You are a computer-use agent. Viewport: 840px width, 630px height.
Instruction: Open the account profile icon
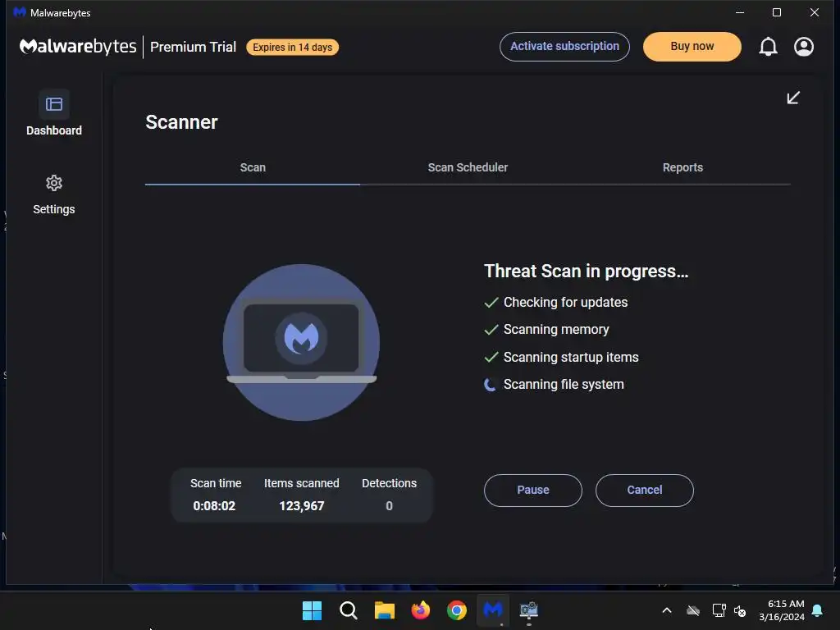(x=804, y=47)
